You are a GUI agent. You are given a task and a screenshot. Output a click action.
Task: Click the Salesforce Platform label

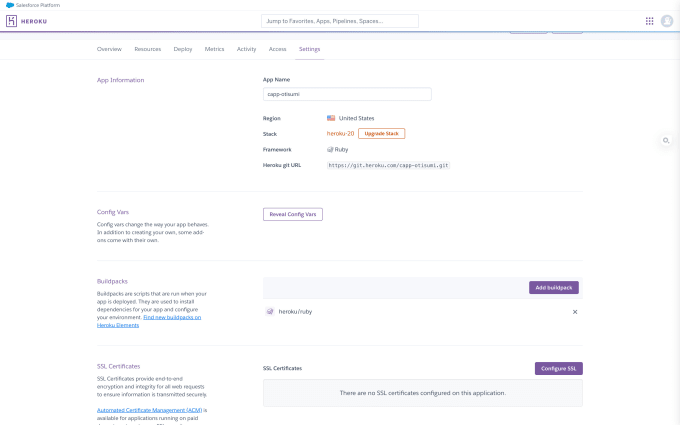click(38, 5)
